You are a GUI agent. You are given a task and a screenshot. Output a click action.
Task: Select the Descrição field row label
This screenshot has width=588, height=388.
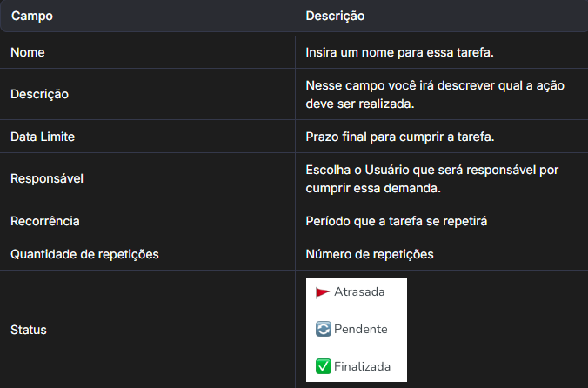point(39,94)
